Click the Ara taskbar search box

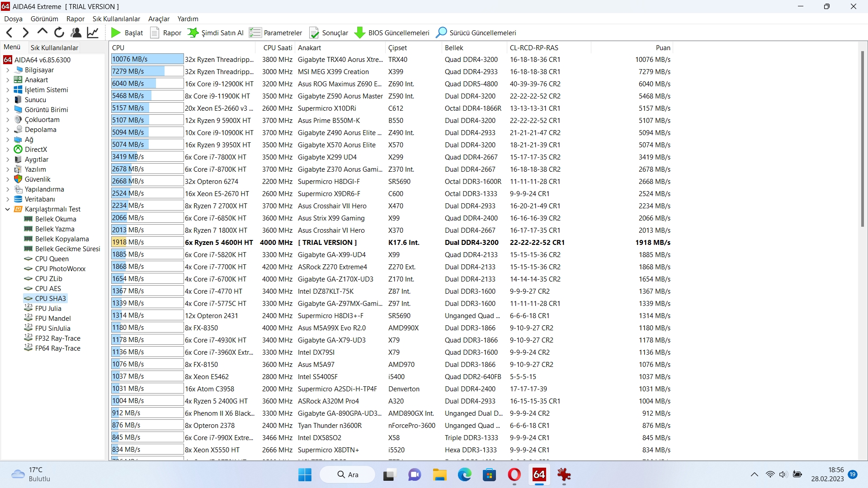347,475
